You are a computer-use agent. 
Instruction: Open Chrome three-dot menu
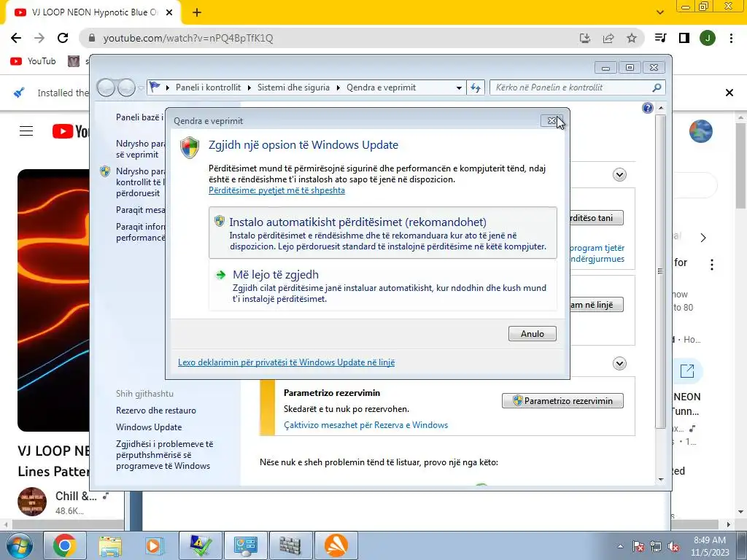click(x=731, y=38)
